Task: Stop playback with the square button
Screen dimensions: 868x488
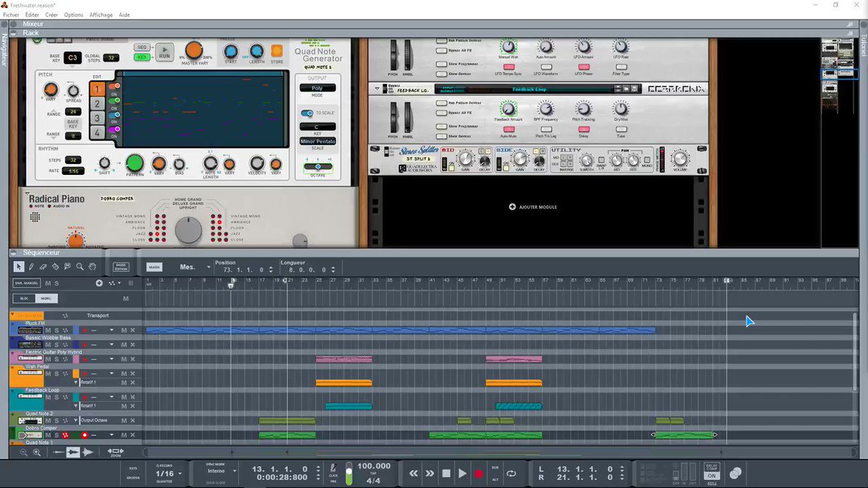Action: (446, 474)
